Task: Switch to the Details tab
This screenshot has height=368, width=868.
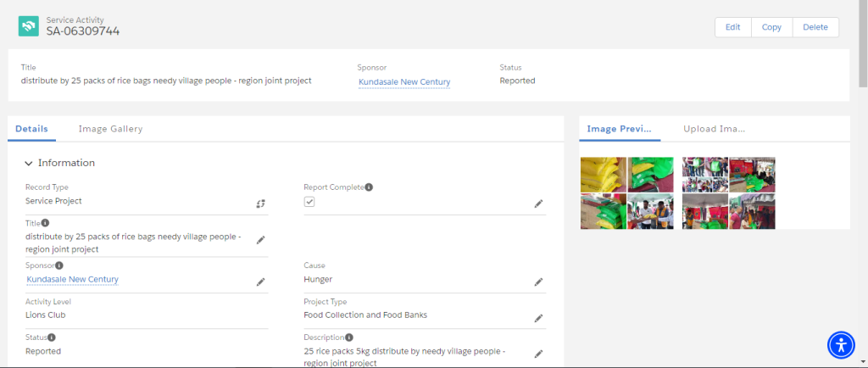Action: [x=31, y=129]
